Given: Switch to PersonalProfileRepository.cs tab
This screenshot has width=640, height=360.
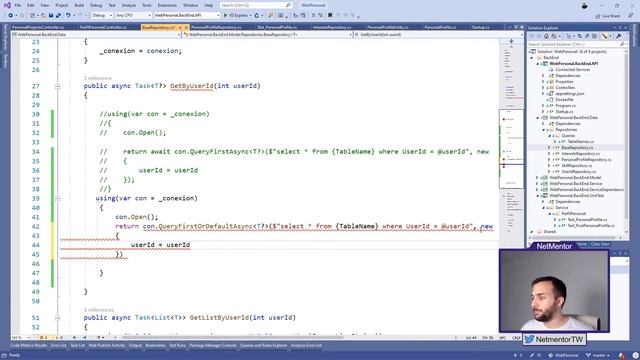Looking at the screenshot, I should [216, 27].
